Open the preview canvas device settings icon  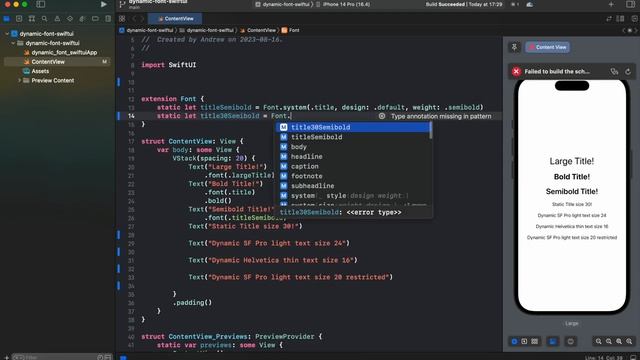(570, 341)
